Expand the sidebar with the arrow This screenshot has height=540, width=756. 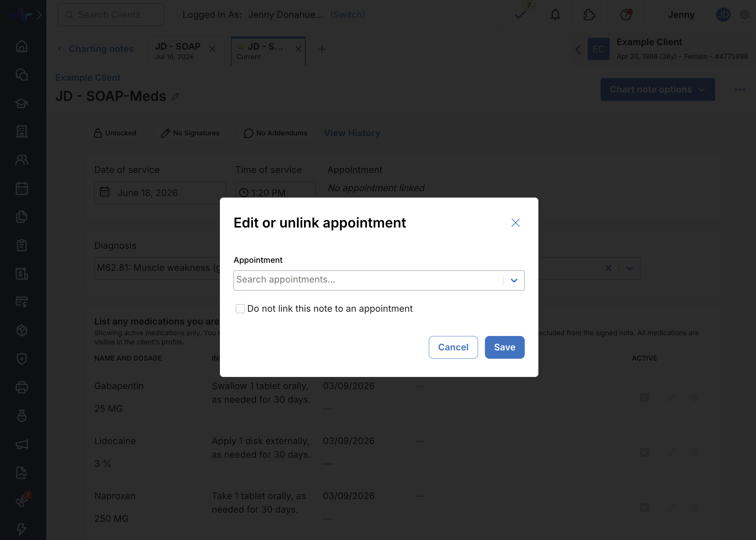pos(39,15)
